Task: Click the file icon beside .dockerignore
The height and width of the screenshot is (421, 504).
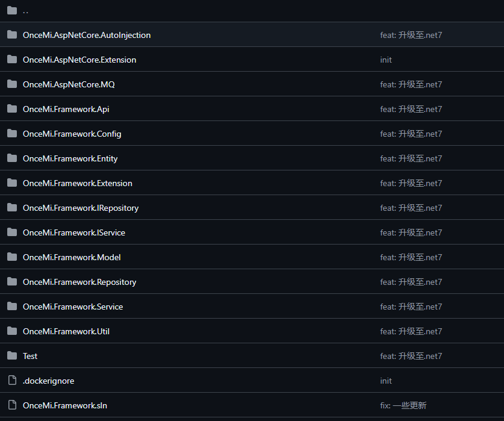Action: click(12, 381)
